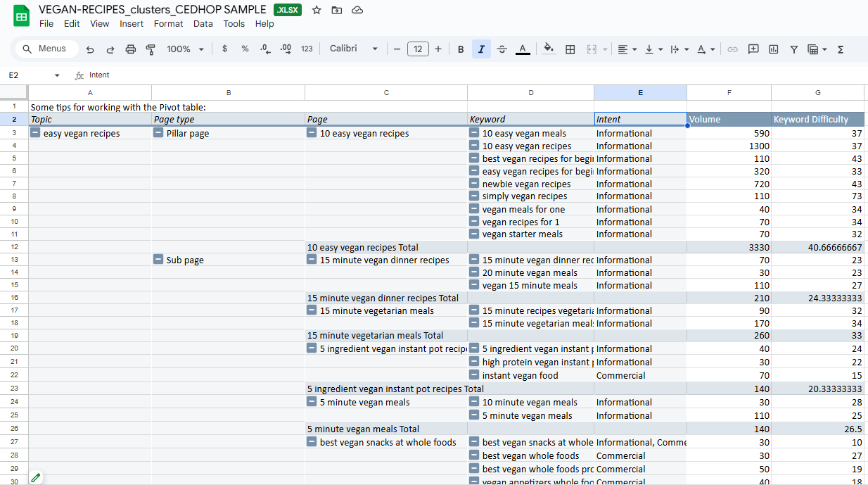Toggle strikethrough formatting
The height and width of the screenshot is (485, 868).
point(502,49)
